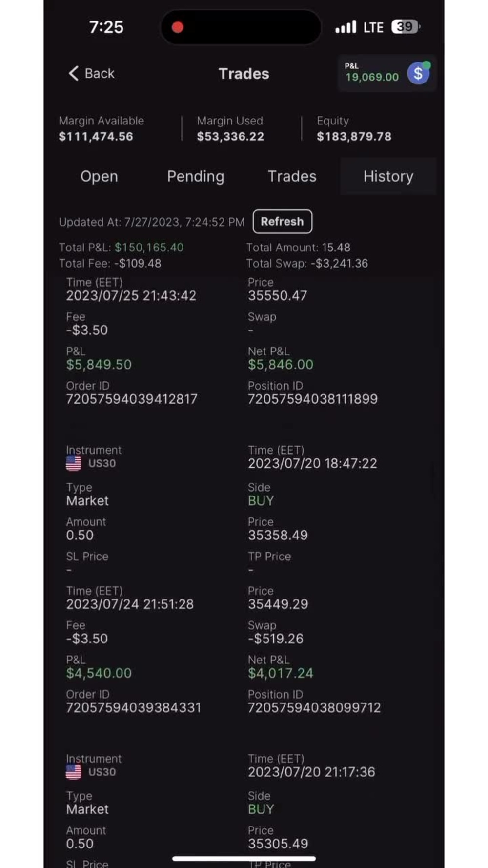Select the Trades tab

pos(292,176)
